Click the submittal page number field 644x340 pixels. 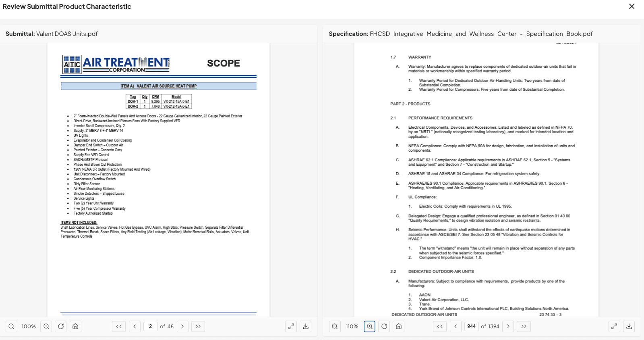150,326
